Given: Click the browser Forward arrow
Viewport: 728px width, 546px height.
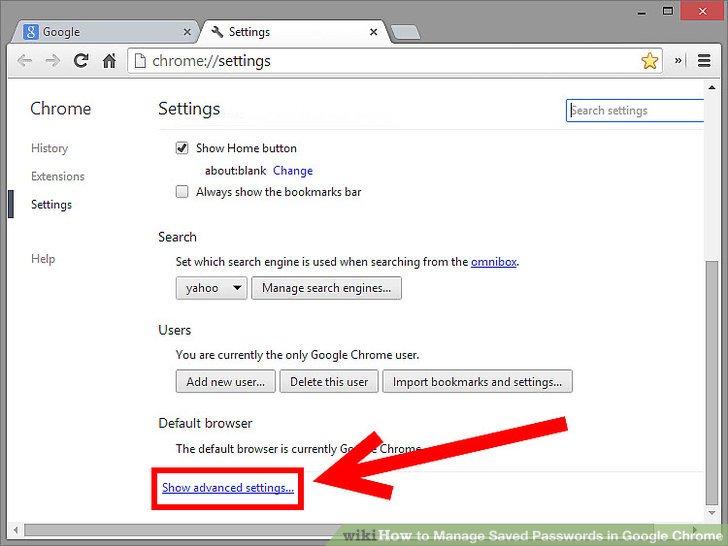Looking at the screenshot, I should coord(53,61).
